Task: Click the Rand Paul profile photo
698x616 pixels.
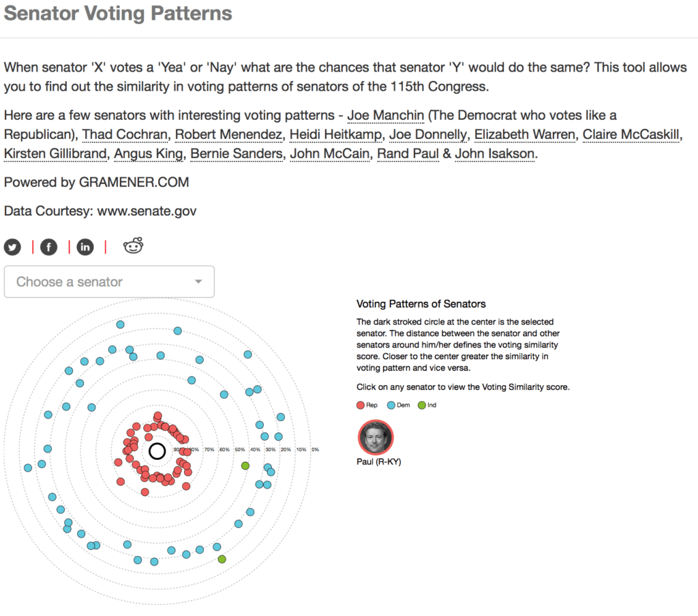Action: tap(376, 437)
